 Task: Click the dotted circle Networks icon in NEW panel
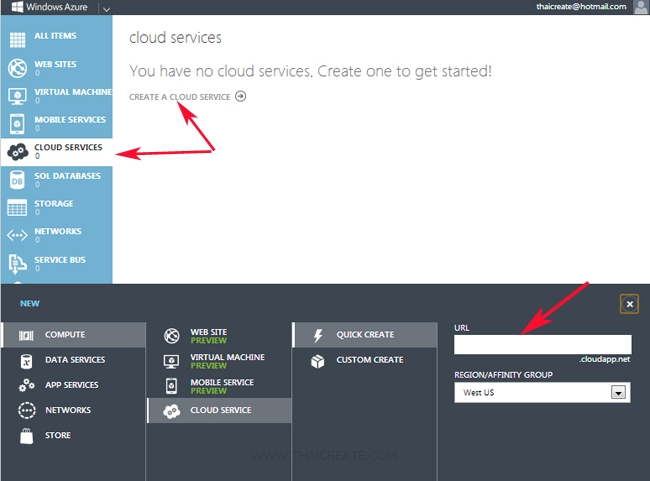click(27, 411)
